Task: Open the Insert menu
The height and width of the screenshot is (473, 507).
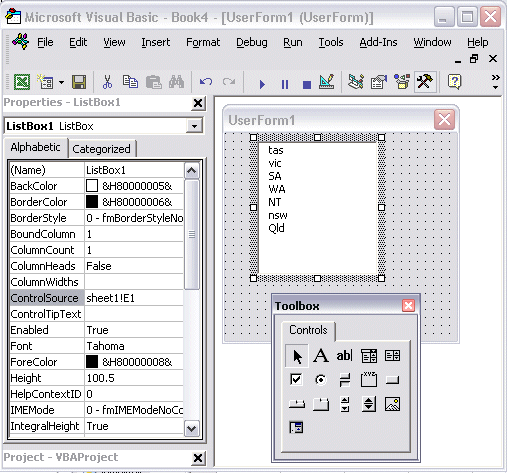Action: [156, 42]
